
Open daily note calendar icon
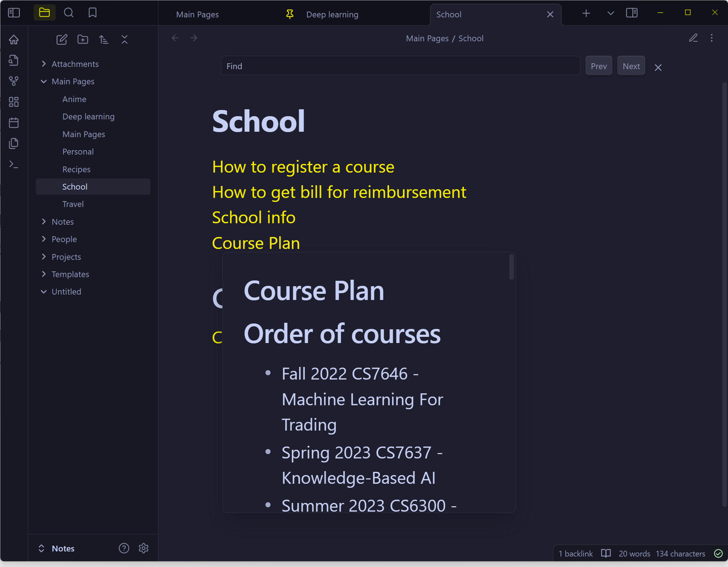click(14, 123)
